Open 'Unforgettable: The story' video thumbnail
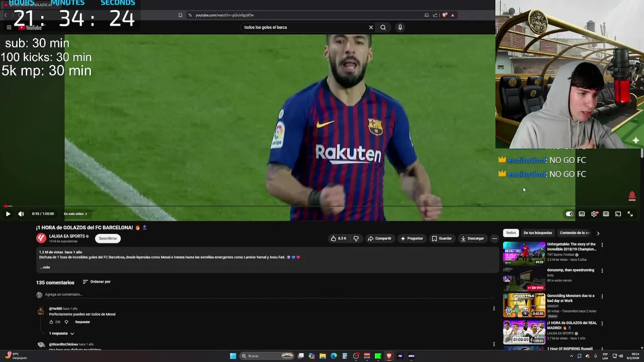This screenshot has width=644, height=362. point(524,253)
